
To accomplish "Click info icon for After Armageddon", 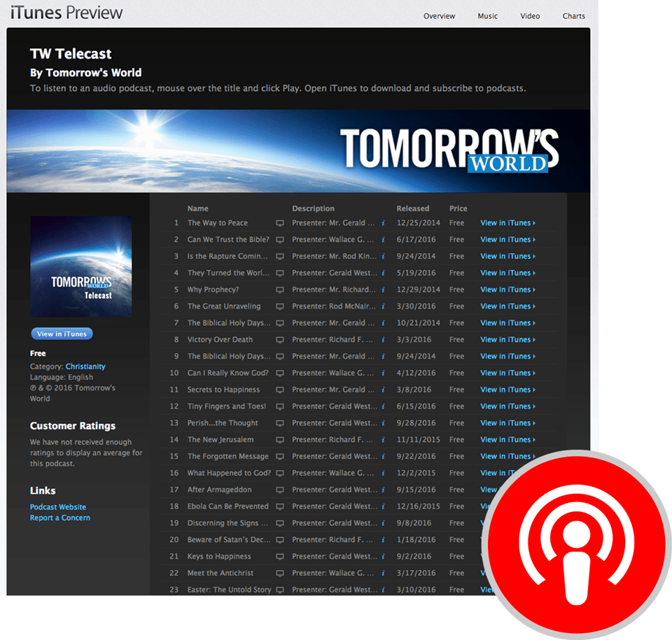I will pyautogui.click(x=383, y=490).
